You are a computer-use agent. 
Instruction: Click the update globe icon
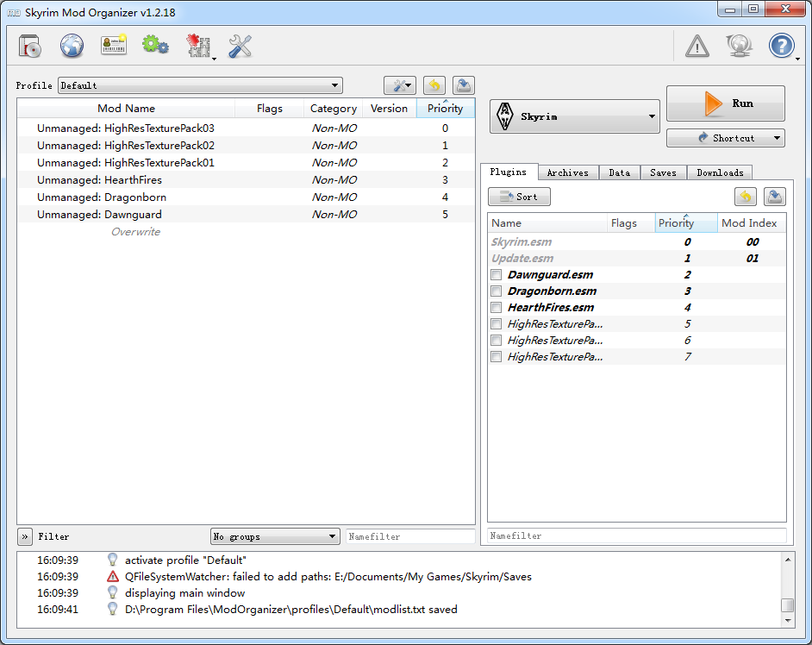point(739,46)
